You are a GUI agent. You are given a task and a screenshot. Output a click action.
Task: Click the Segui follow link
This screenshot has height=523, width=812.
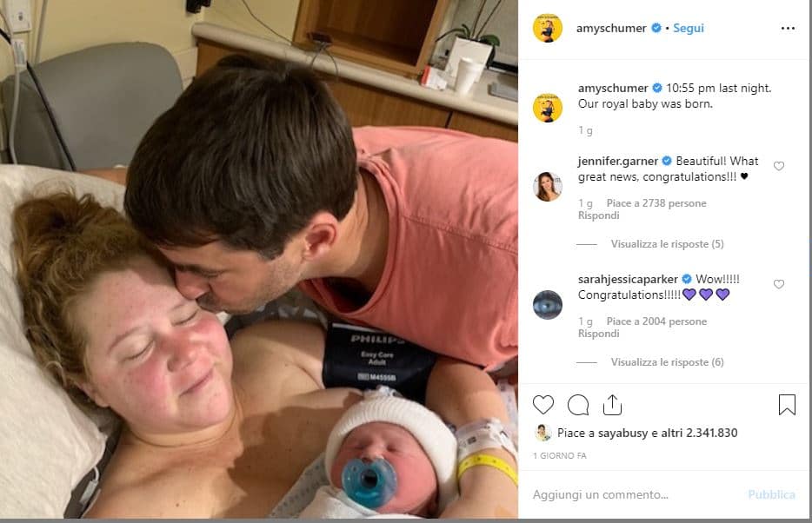point(689,28)
